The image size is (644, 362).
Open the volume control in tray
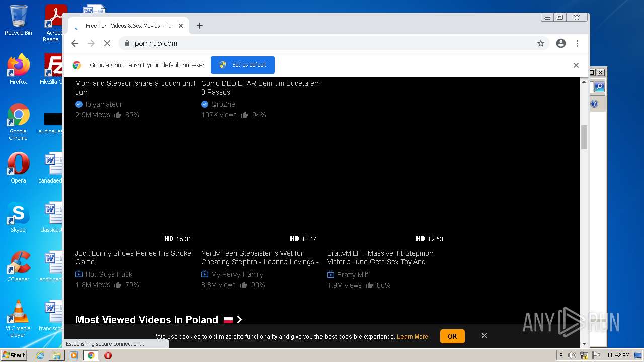572,355
